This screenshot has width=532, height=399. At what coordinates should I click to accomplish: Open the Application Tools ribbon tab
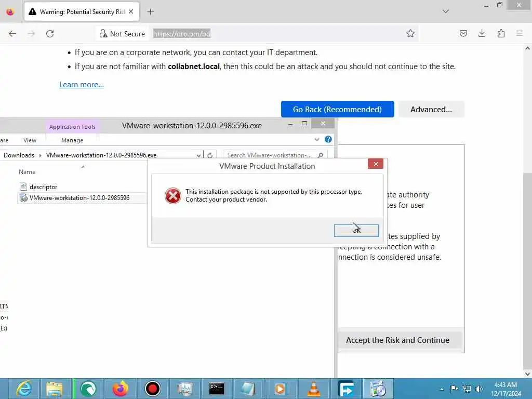tap(72, 127)
